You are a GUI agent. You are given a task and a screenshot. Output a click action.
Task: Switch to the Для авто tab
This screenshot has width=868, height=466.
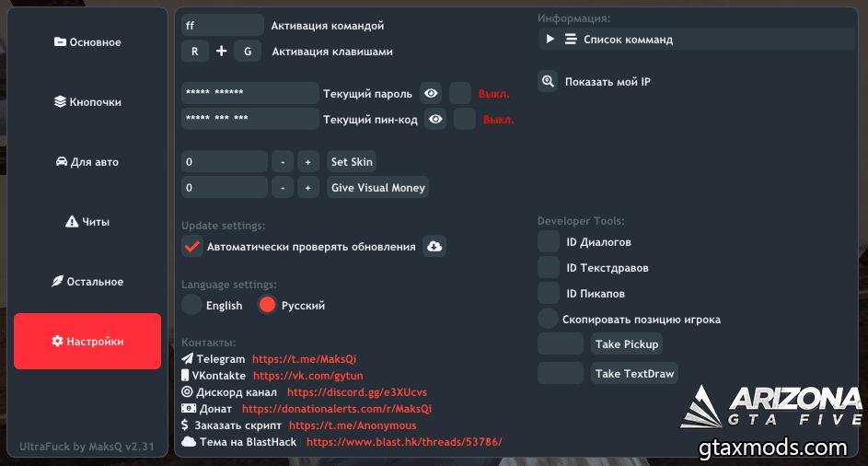click(87, 162)
